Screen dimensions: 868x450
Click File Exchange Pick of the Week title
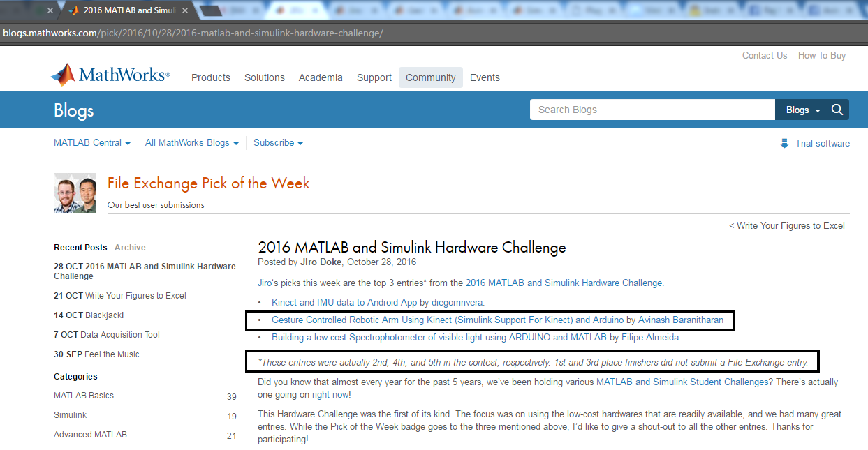(x=208, y=183)
